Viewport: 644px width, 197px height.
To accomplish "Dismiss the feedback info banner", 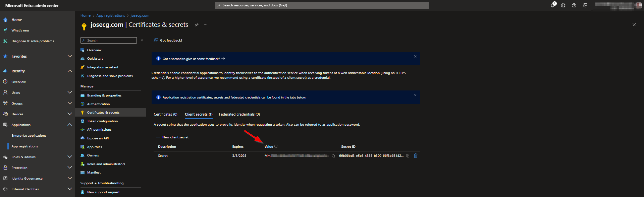I will point(415,56).
